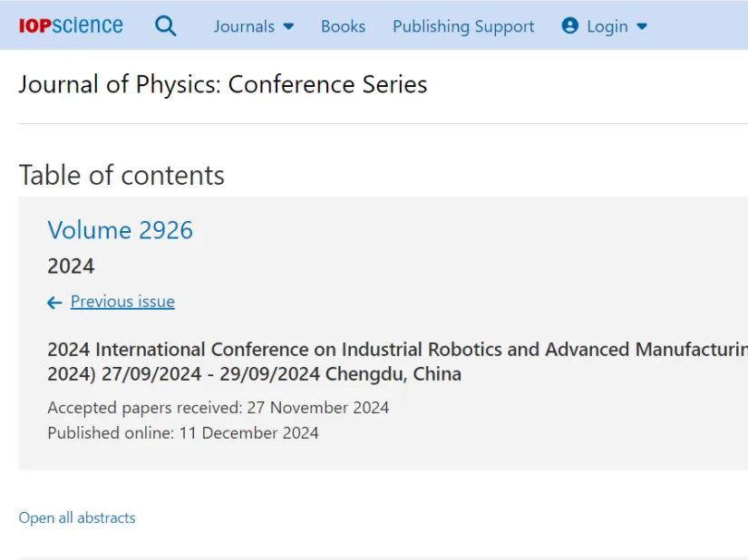Expand the Login dropdown arrow

coord(642,26)
